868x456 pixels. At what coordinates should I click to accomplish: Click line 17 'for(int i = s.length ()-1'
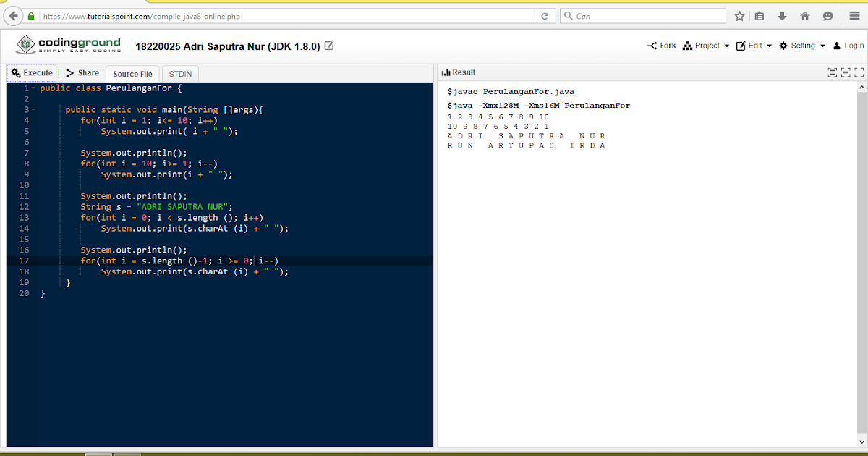click(x=179, y=261)
